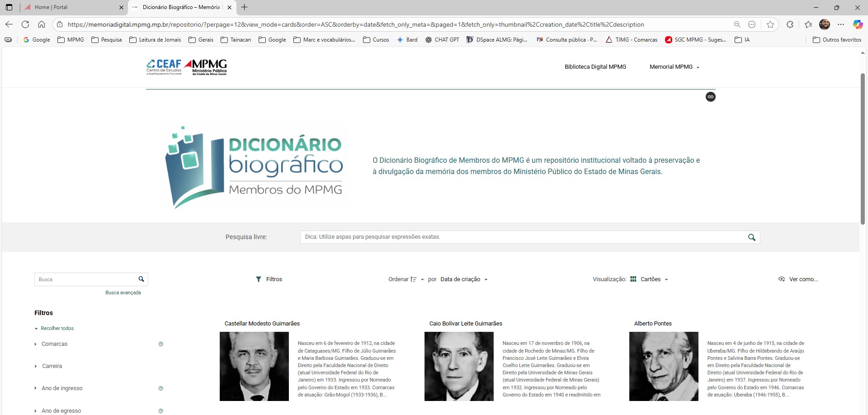868x415 pixels.
Task: Open Castellar Modesto Guimarães photo
Action: pyautogui.click(x=254, y=367)
